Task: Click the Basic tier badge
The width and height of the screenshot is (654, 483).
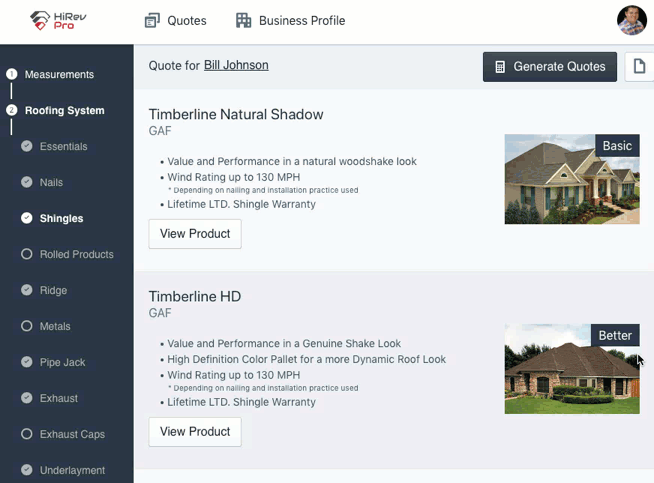Action: [617, 146]
